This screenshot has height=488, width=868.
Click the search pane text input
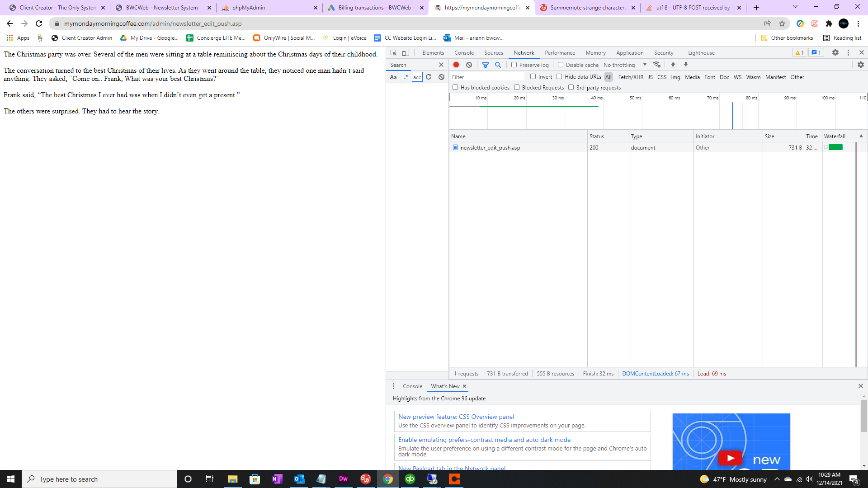(x=417, y=77)
